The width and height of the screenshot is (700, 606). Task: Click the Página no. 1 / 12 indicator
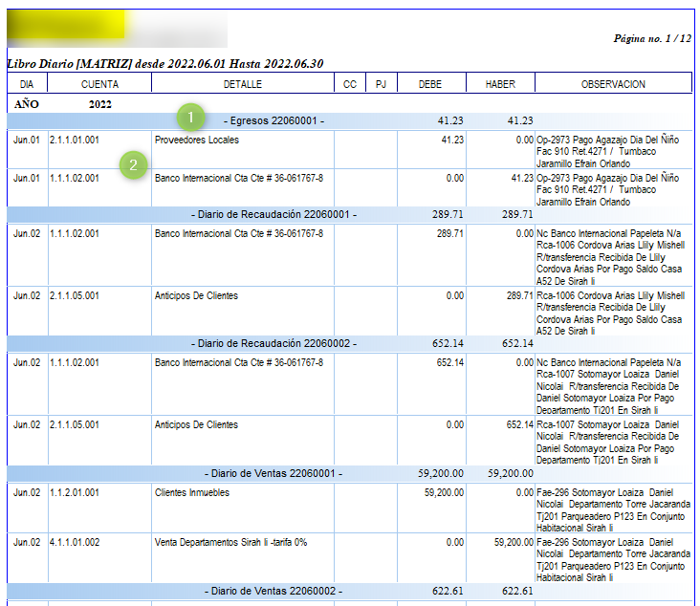pyautogui.click(x=652, y=39)
